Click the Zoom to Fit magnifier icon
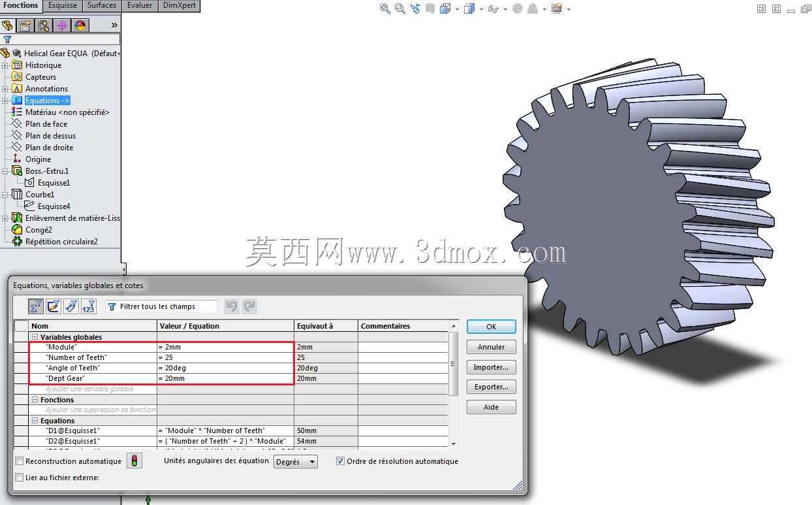This screenshot has width=812, height=505. [384, 8]
